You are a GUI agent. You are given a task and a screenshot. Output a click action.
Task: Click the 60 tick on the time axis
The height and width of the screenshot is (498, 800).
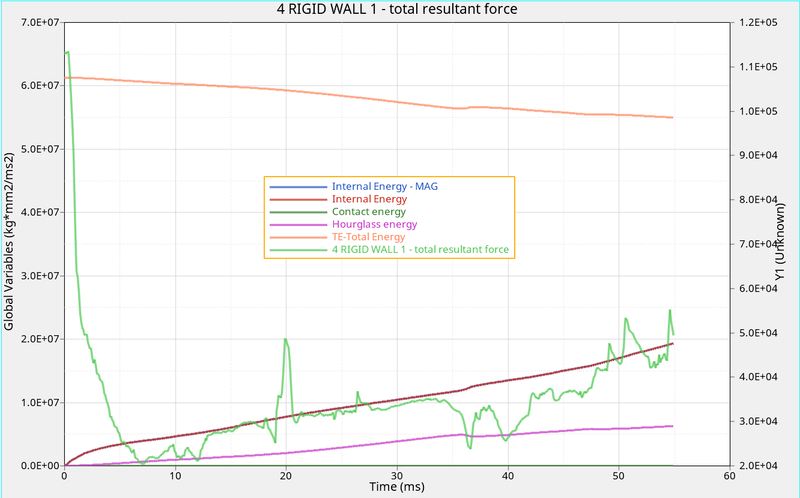pos(729,475)
